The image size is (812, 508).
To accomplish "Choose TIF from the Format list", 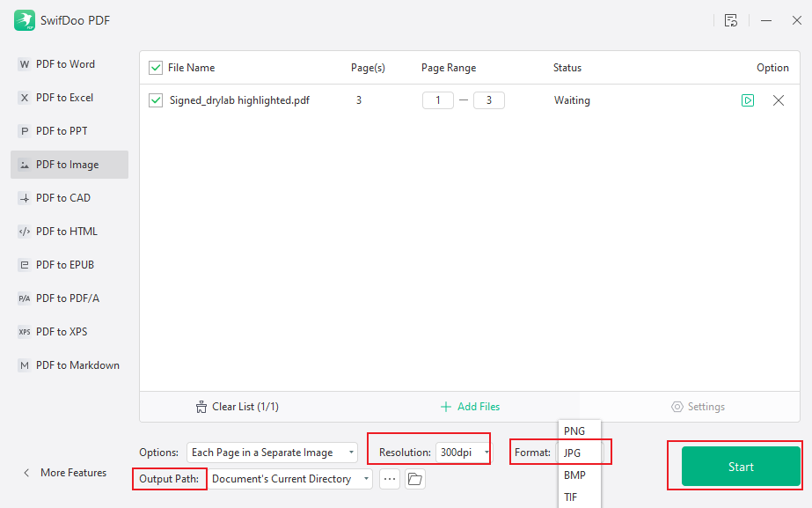I will [570, 497].
